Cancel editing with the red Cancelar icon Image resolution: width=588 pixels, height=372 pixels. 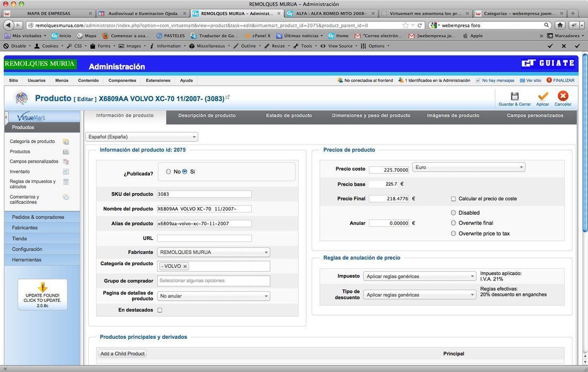tap(563, 96)
